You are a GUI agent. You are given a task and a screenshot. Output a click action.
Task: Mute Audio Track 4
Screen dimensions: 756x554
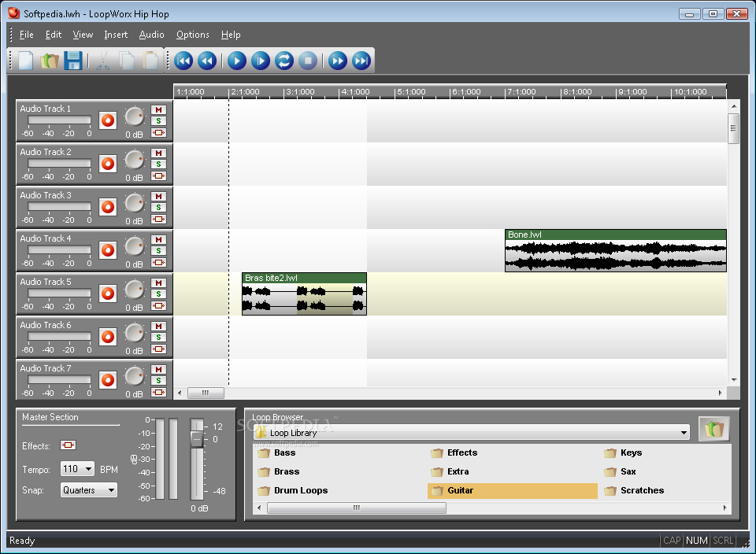click(158, 239)
